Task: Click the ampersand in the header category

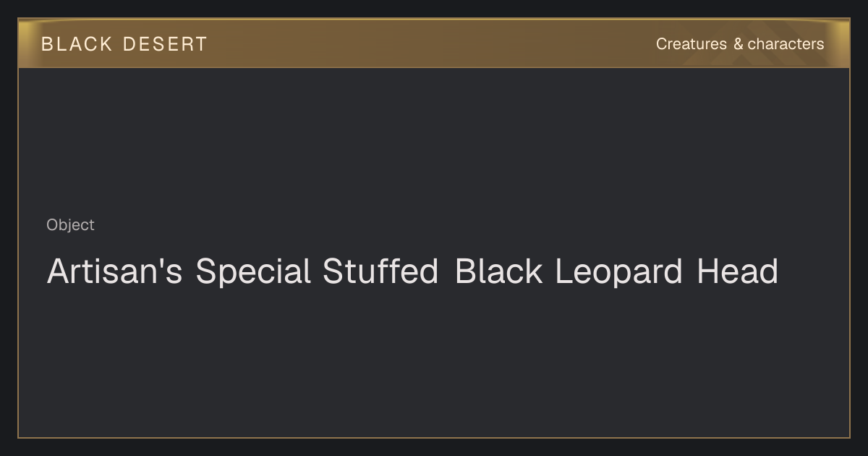Action: point(738,44)
